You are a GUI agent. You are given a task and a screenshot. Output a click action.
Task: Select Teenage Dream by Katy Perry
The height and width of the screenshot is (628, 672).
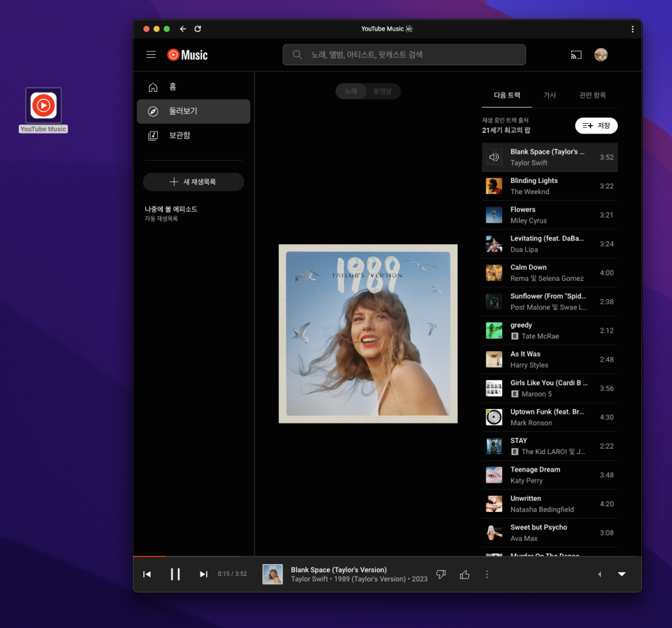coord(550,475)
